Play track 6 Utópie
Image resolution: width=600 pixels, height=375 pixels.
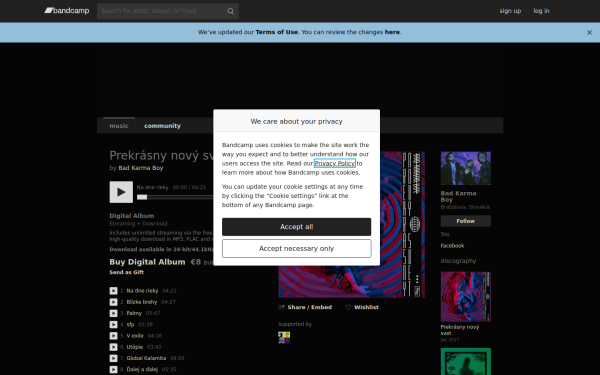click(113, 347)
